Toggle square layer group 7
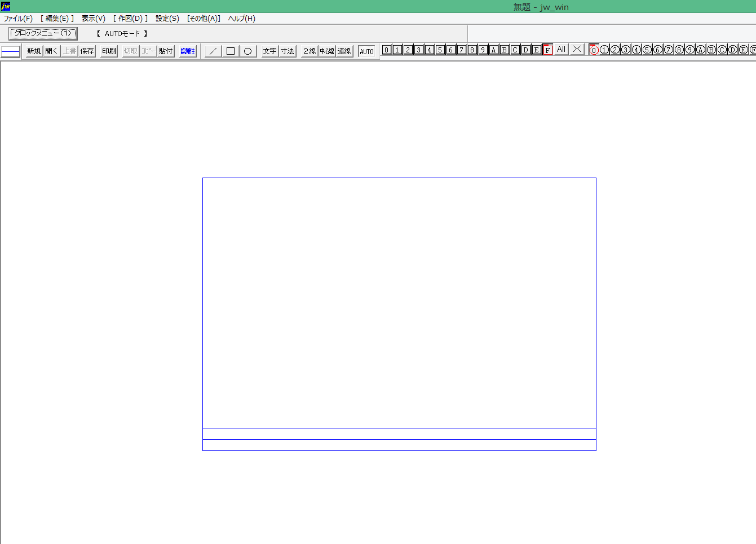The width and height of the screenshot is (756, 544). click(462, 50)
